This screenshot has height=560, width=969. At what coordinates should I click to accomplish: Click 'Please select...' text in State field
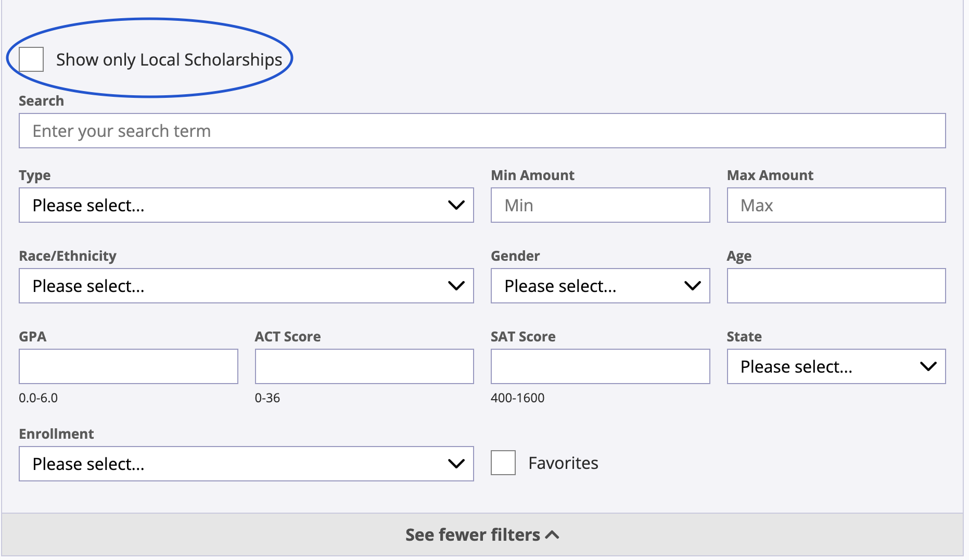click(796, 367)
